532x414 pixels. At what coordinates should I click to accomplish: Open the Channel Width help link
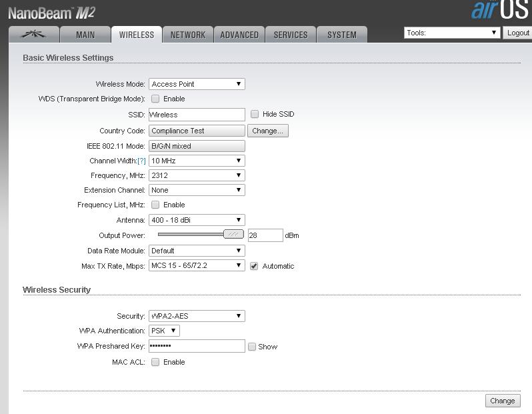click(141, 161)
